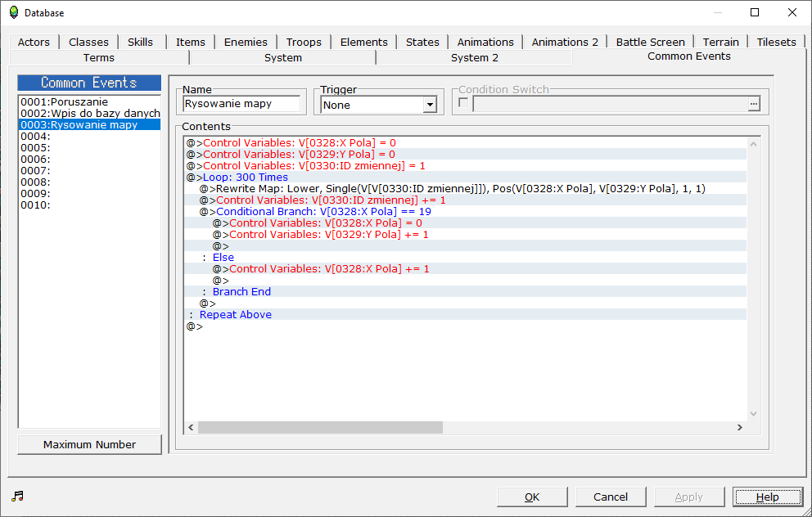Viewport: 812px width, 517px height.
Task: Switch to the Classes tab
Action: [x=88, y=42]
